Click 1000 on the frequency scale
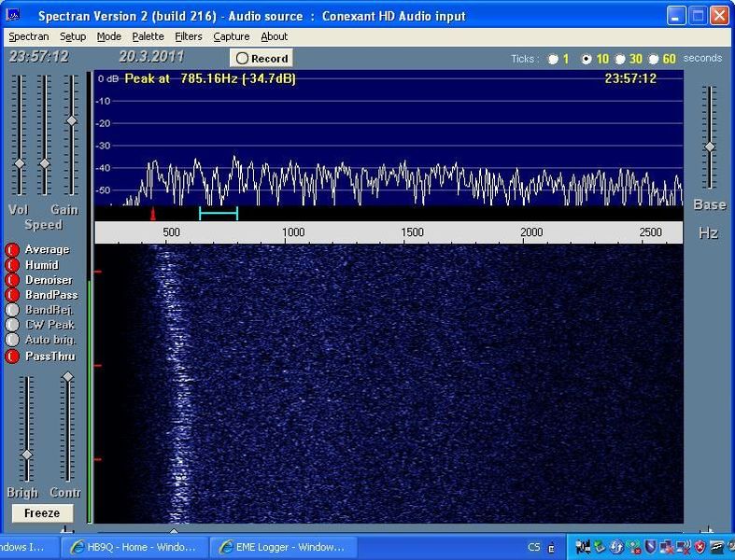The height and width of the screenshot is (560, 735). [x=293, y=232]
